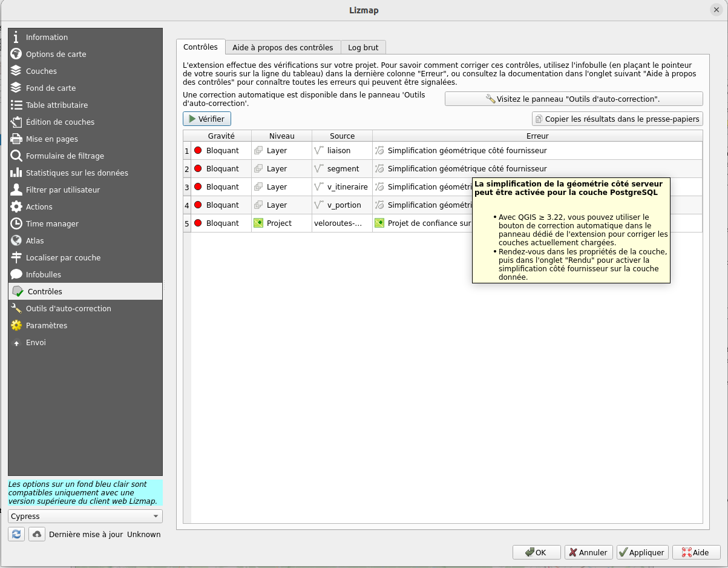728x568 pixels.
Task: Click Visitez le panneau Outils d'auto-correction button
Action: coord(574,99)
